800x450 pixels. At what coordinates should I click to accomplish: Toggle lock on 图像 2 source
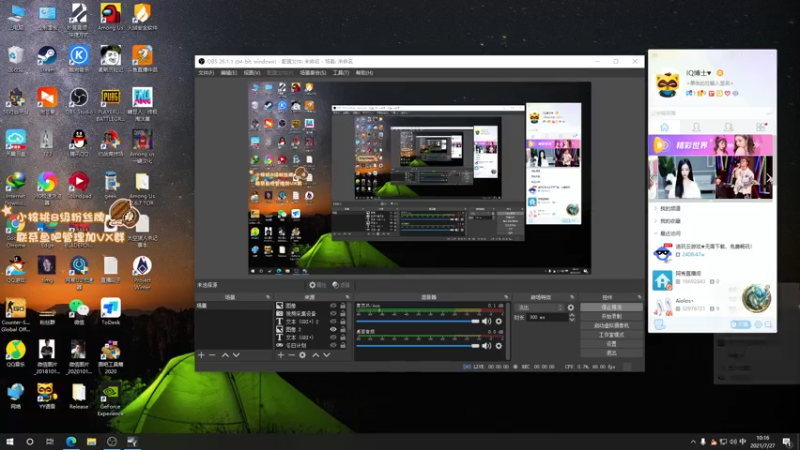343,330
